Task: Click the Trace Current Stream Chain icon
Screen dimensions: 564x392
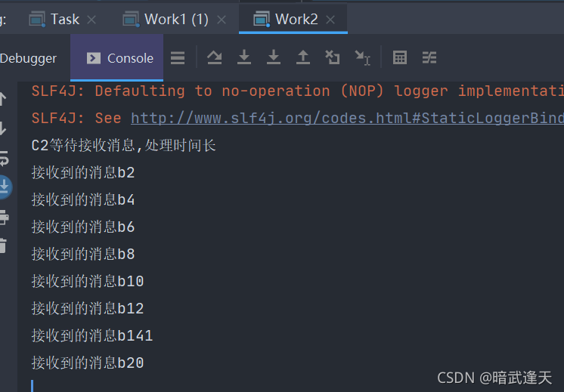Action: (429, 57)
